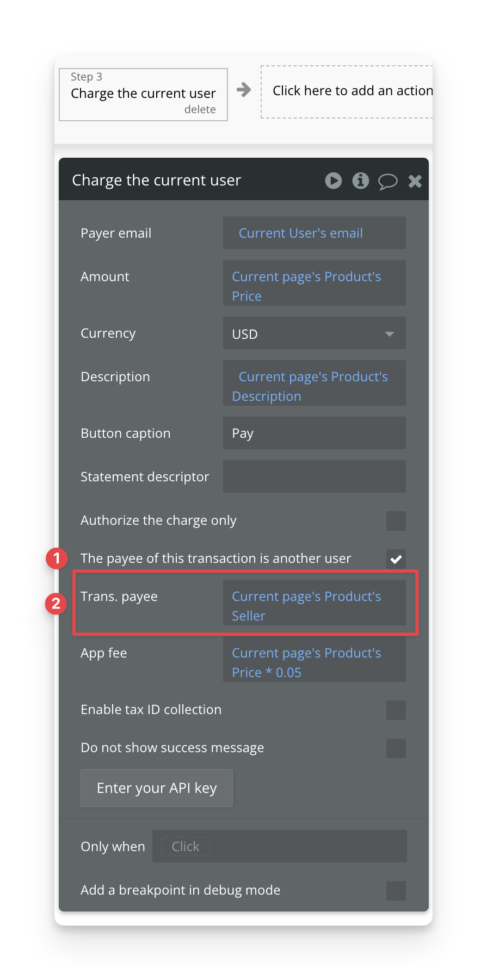Enable breakpoint in debug mode checkbox
Screen dimensions: 487x980
point(396,891)
